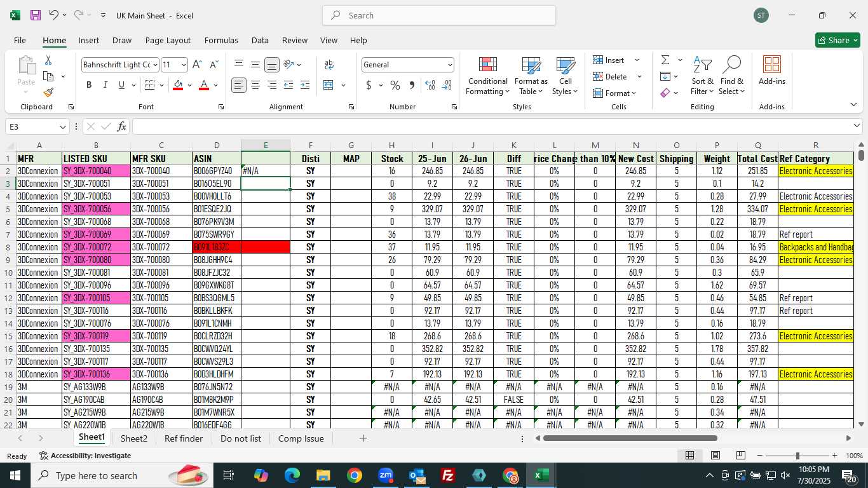Screen dimensions: 868x488
Task: Toggle Align Left horizontal alignment
Action: click(239, 85)
